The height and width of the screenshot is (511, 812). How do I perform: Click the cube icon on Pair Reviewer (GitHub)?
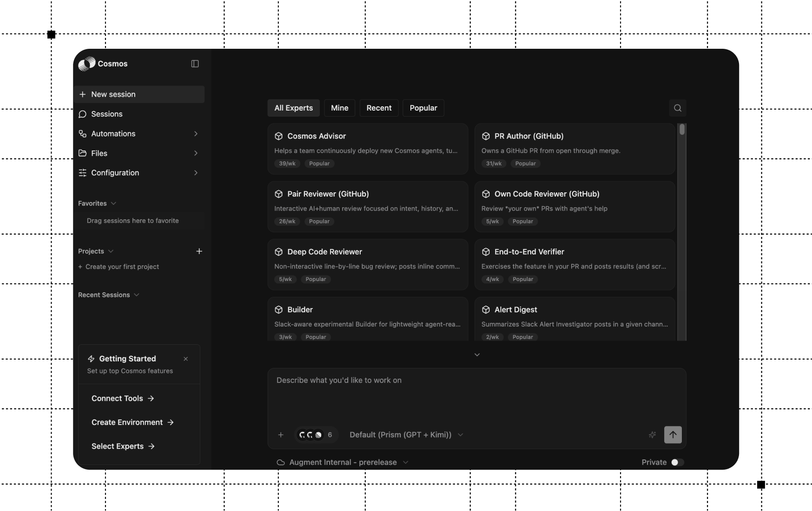pos(279,194)
